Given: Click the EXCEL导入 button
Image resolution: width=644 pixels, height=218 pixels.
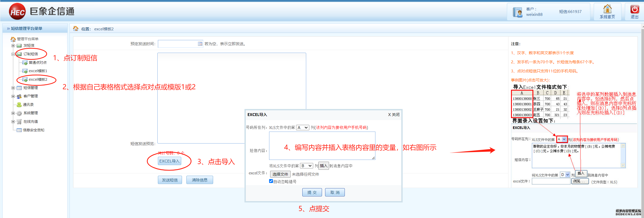Looking at the screenshot, I should 169,161.
